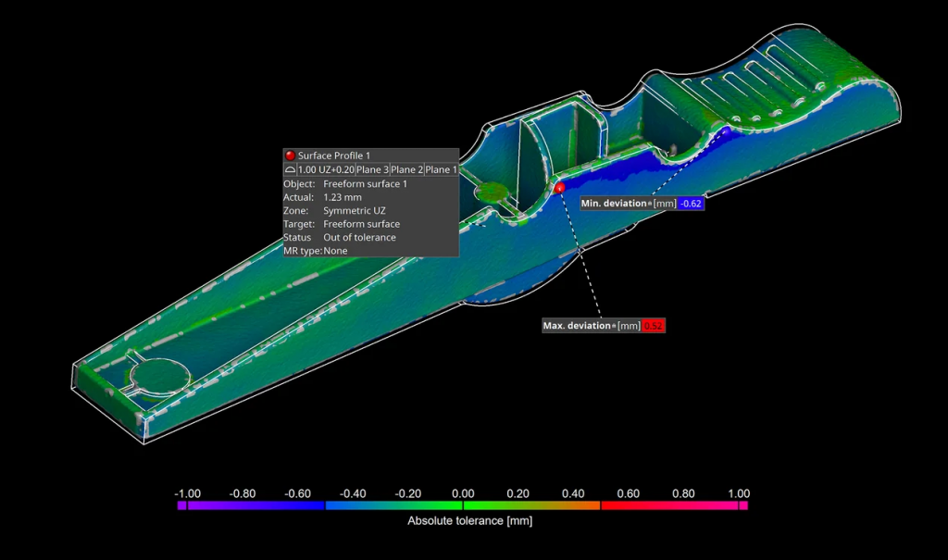Select the red segment near 0.60 on the scale
948x560 pixels.
tap(629, 507)
